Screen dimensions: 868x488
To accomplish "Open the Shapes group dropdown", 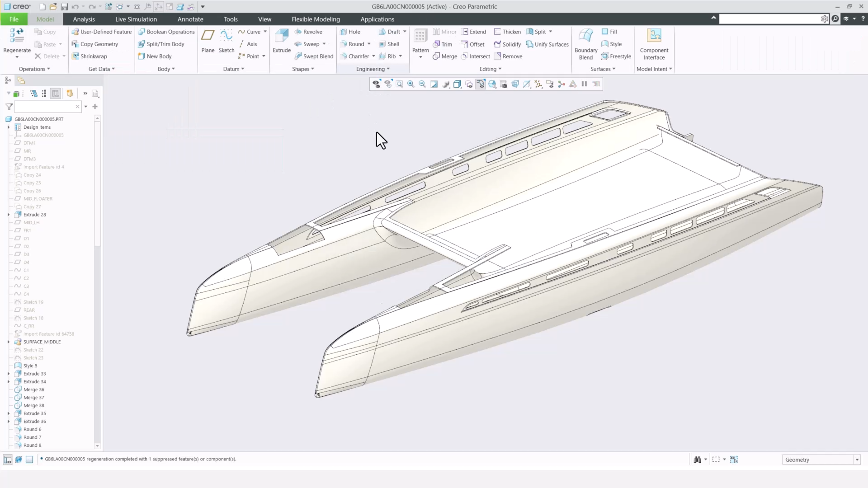I will click(x=303, y=69).
